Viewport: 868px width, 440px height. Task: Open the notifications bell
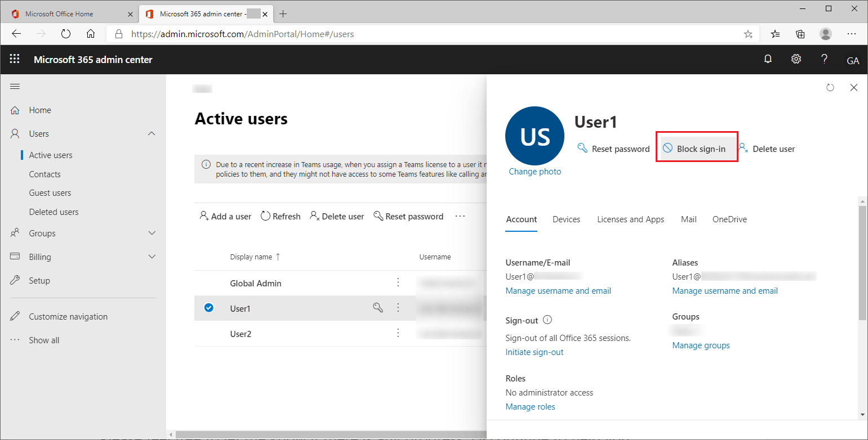tap(768, 59)
